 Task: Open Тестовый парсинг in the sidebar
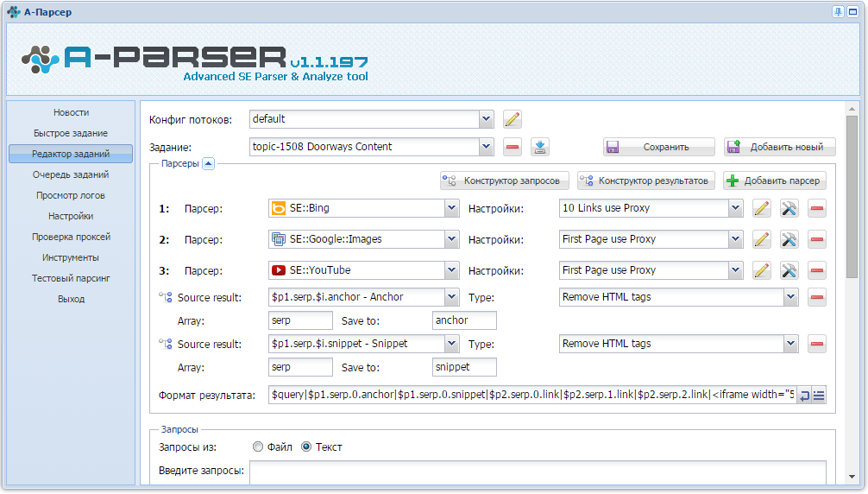71,278
